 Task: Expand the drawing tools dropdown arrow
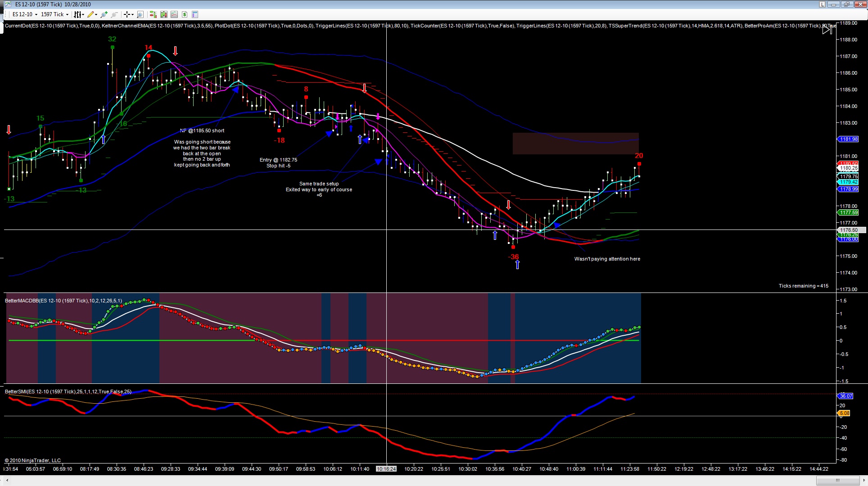(96, 14)
